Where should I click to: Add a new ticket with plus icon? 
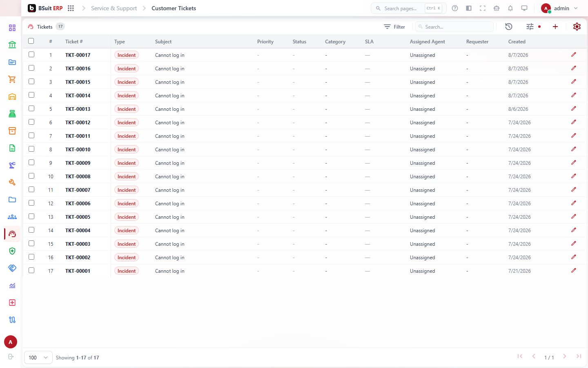coord(555,27)
